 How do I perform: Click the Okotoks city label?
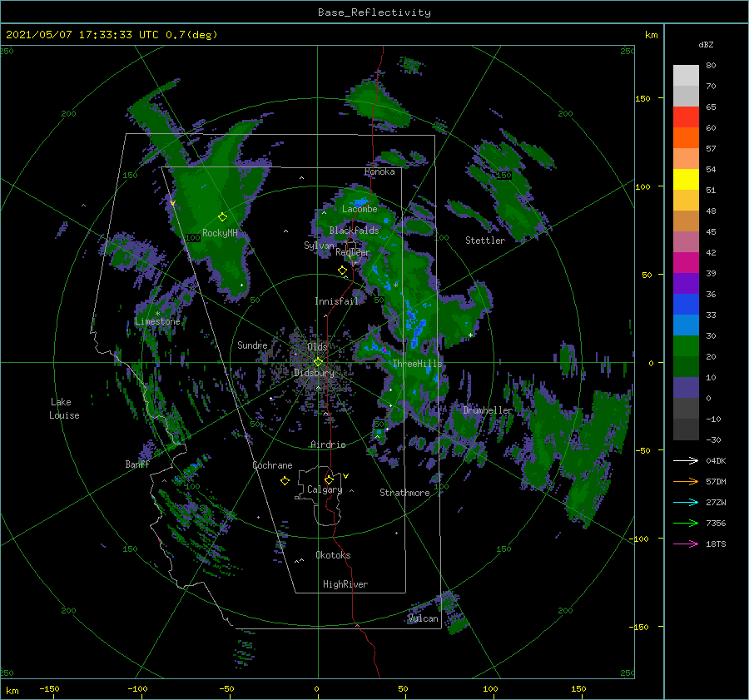333,555
